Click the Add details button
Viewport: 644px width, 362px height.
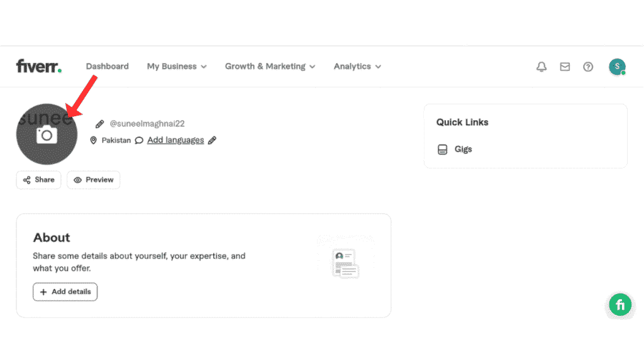[x=65, y=292]
